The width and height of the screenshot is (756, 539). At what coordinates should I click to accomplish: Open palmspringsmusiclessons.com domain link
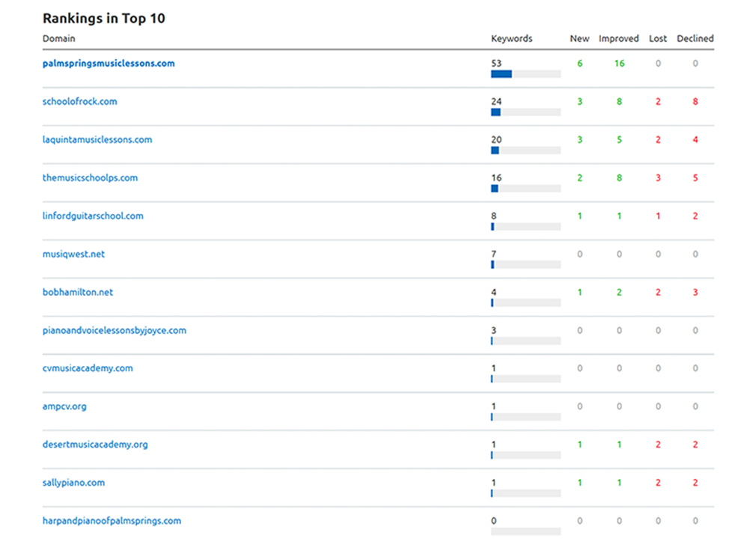point(109,64)
